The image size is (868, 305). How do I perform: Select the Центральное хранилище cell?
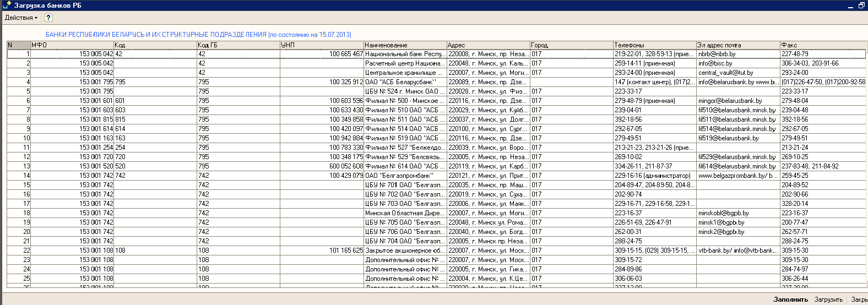point(405,73)
